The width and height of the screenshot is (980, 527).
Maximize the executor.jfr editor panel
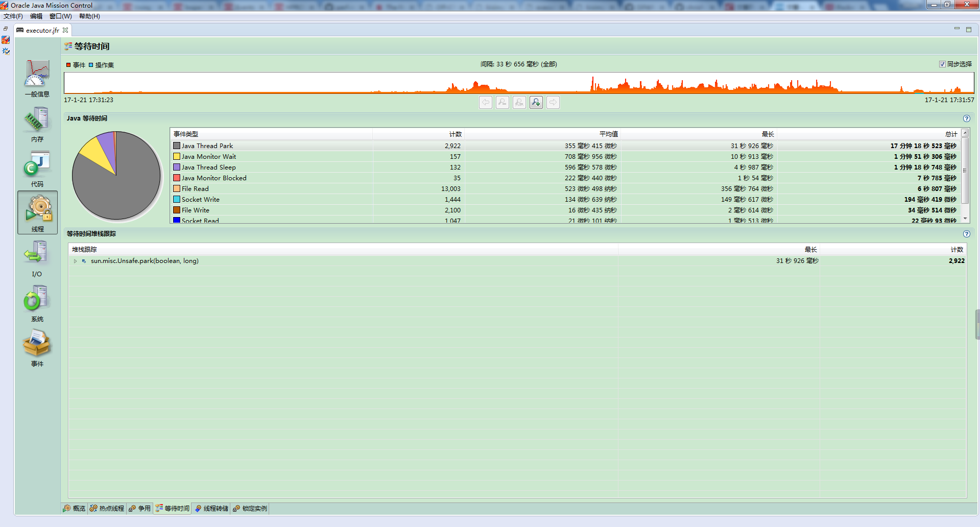[968, 30]
